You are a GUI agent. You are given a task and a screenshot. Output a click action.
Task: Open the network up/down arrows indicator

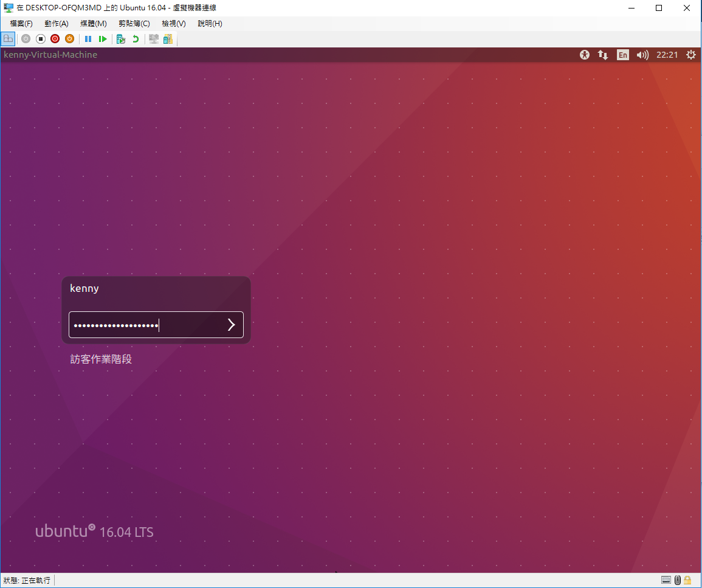602,55
